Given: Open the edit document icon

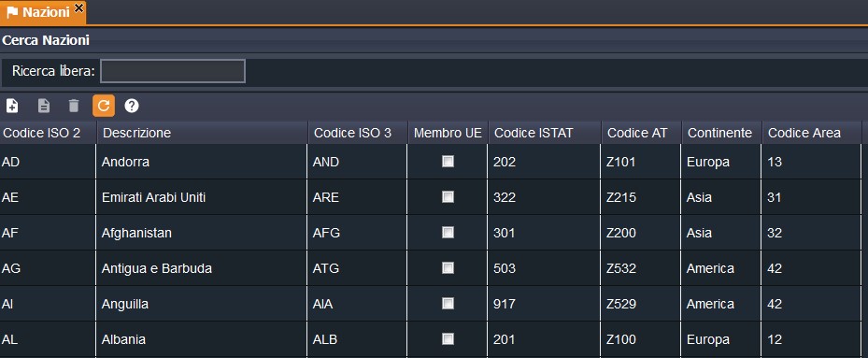Looking at the screenshot, I should [x=43, y=106].
